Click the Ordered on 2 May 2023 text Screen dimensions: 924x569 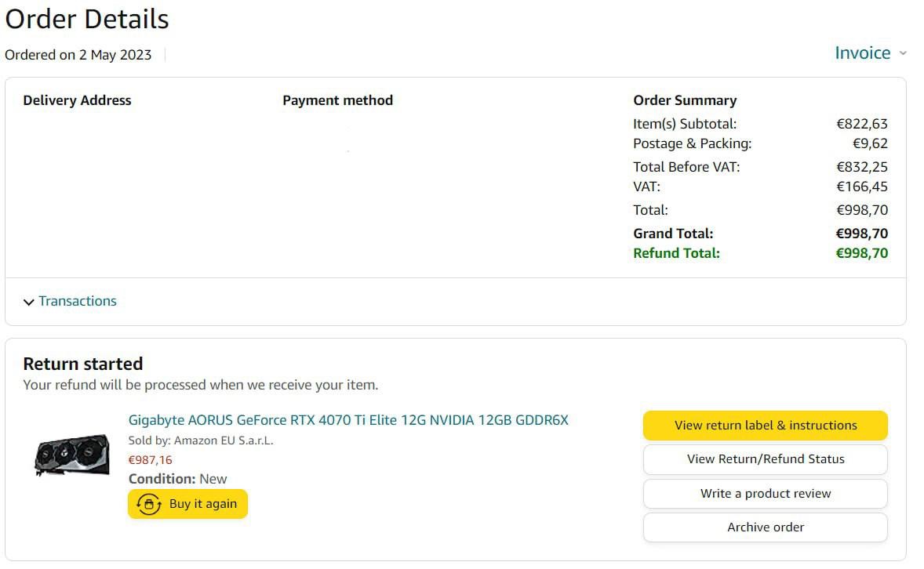pos(78,55)
